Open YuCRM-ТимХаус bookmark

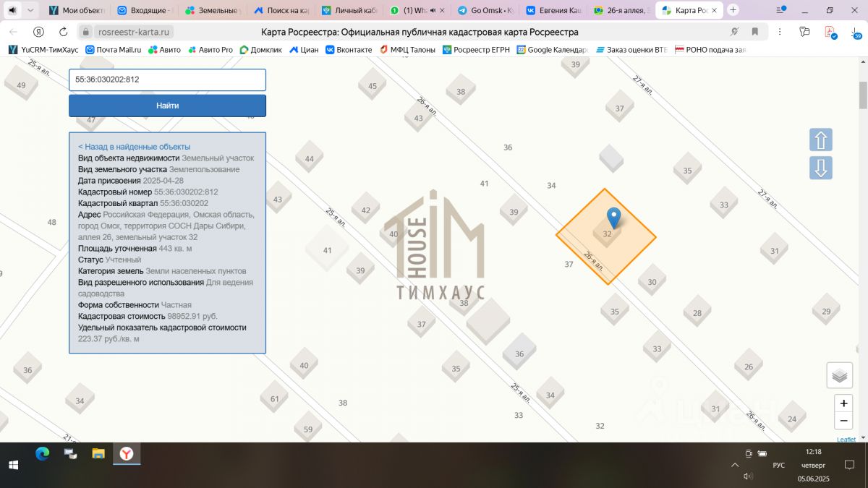(x=43, y=50)
